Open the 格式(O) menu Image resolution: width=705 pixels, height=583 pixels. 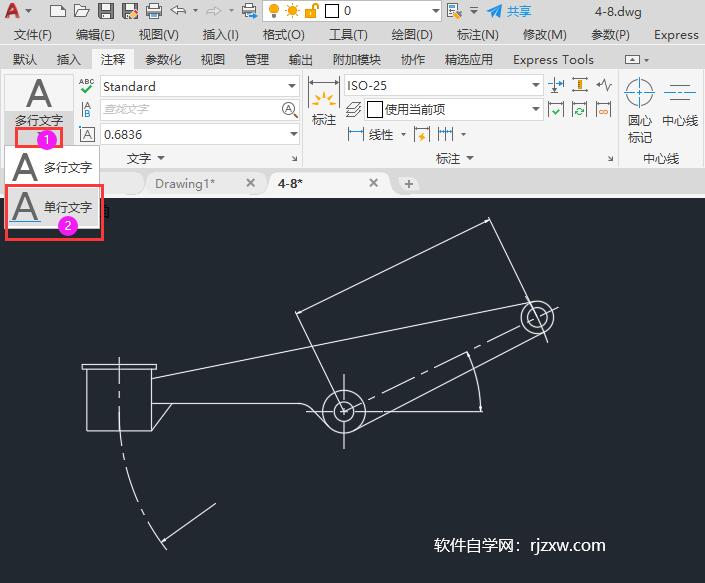tap(283, 35)
